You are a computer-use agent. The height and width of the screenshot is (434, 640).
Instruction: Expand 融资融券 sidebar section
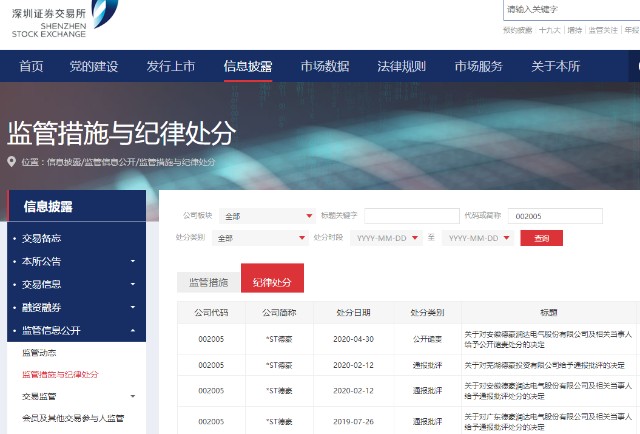tap(76, 307)
